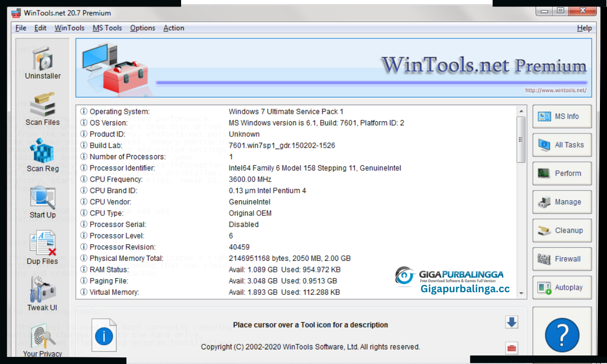Open the MS Tools menu

click(x=107, y=28)
